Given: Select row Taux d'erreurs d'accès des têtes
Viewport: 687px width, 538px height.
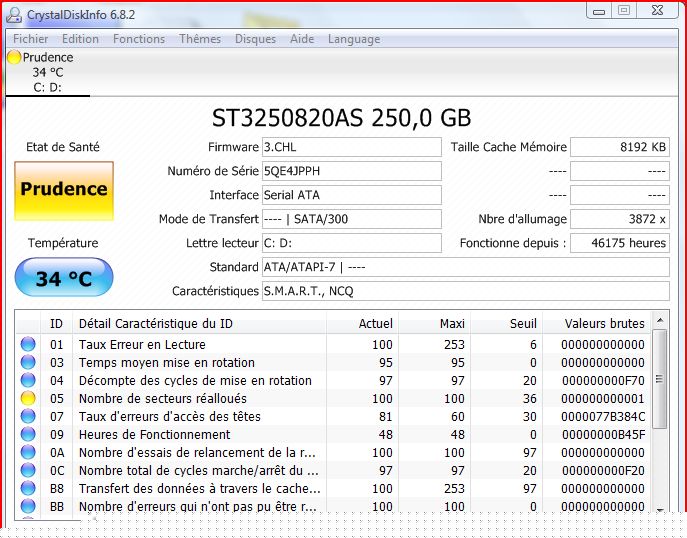Looking at the screenshot, I should coord(333,416).
